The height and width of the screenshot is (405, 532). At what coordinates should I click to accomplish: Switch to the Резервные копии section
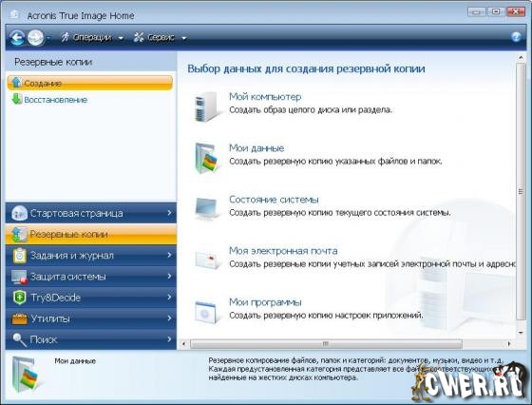91,234
